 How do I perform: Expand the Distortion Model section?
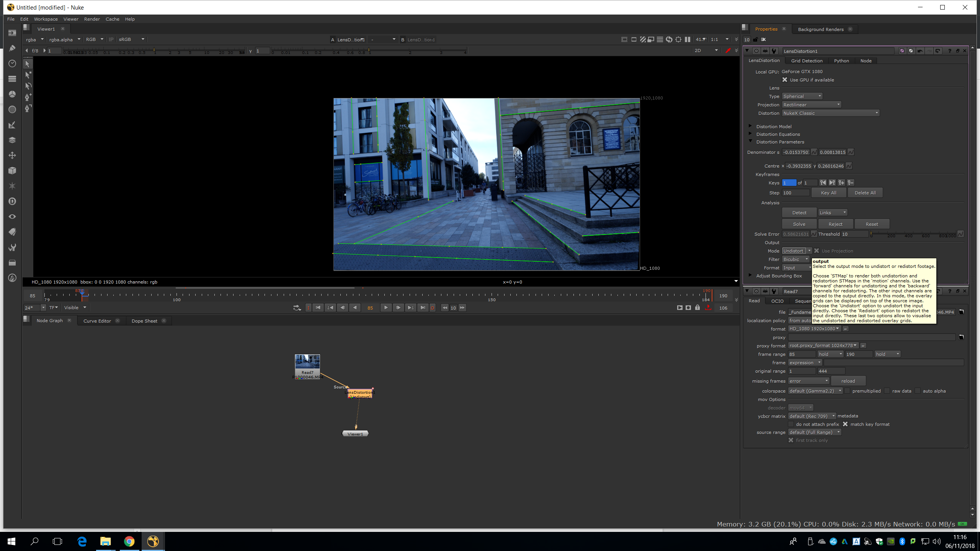tap(750, 126)
